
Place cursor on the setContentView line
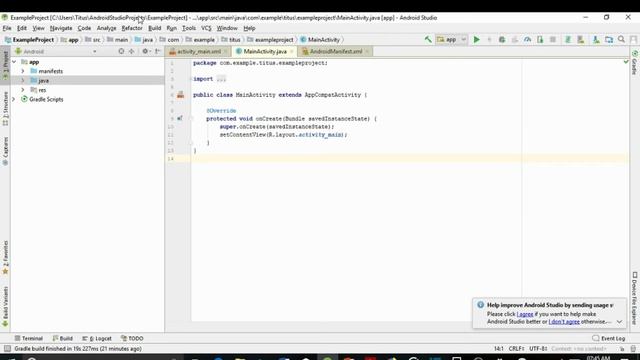(283, 135)
